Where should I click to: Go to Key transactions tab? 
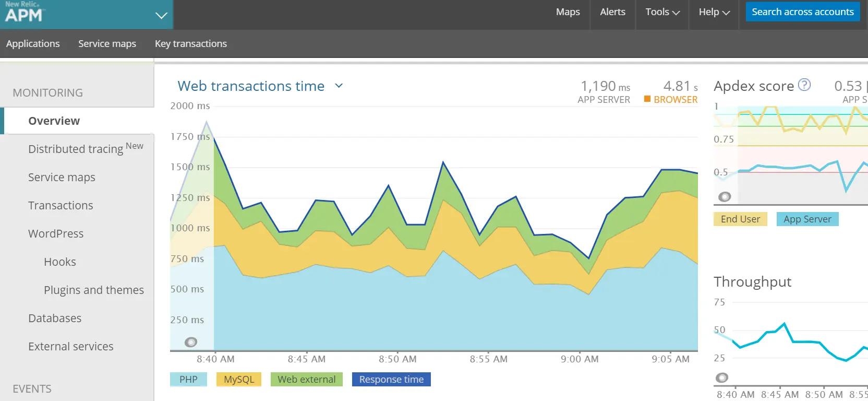coord(191,44)
